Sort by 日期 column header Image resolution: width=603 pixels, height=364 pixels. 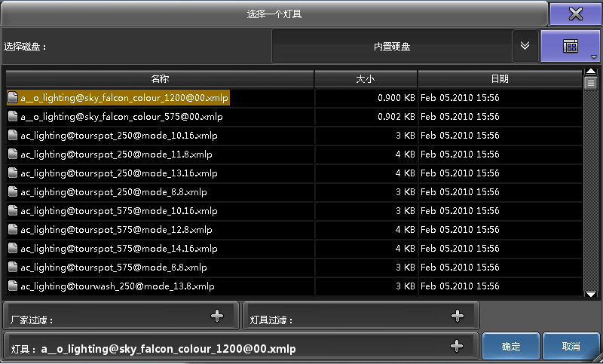pos(500,79)
